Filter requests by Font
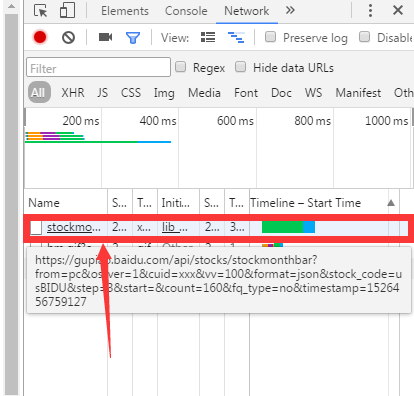414x396 pixels. [x=246, y=93]
